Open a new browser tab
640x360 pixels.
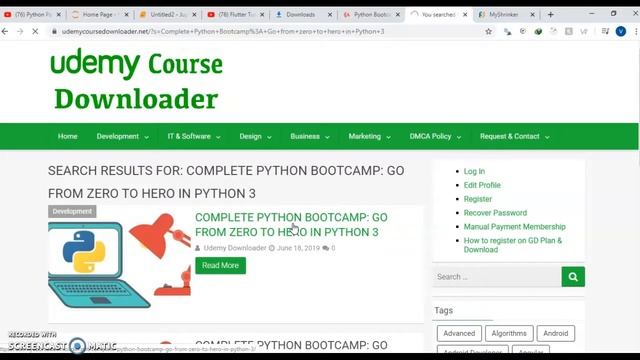[550, 15]
